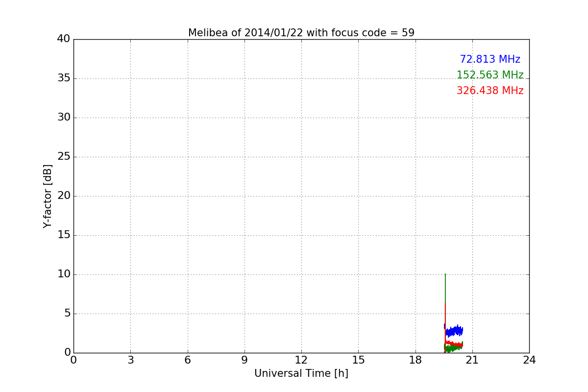Image resolution: width=588 pixels, height=392 pixels.
Task: Click the x-axis tick label 6
Action: 188,360
